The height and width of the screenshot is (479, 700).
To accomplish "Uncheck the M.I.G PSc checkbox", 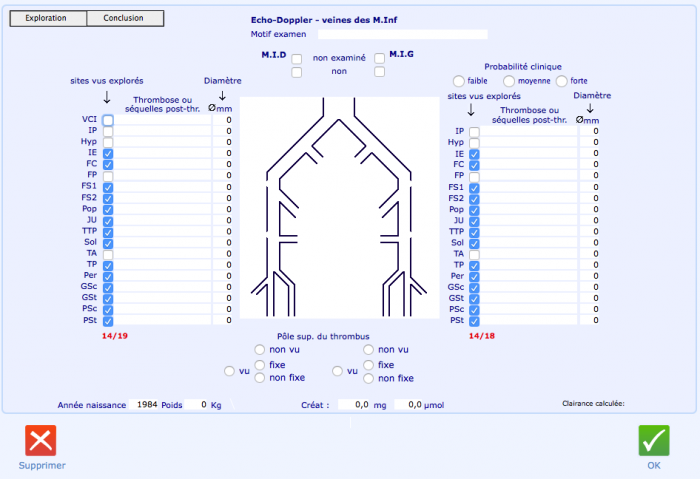I will click(x=474, y=310).
